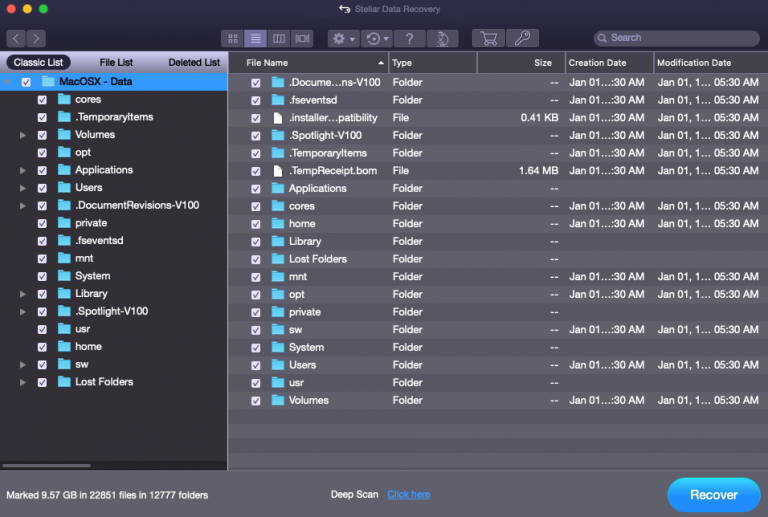
Task: Open the help question mark icon
Action: (409, 38)
